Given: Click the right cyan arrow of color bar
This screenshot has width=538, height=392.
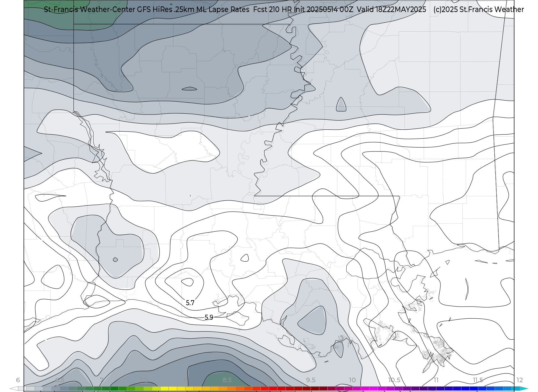Looking at the screenshot, I should coord(524,389).
